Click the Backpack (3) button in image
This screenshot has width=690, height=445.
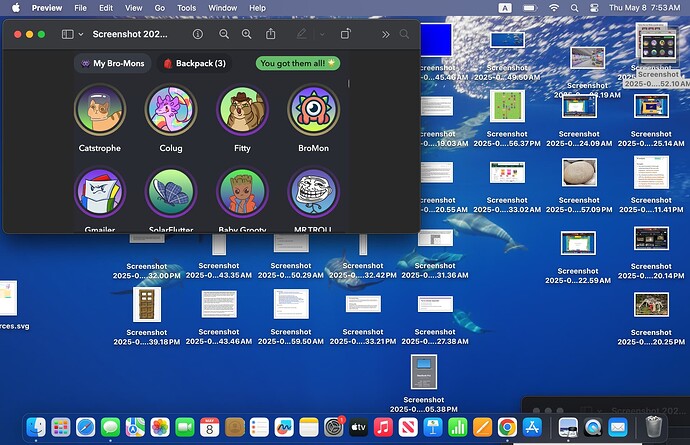194,63
